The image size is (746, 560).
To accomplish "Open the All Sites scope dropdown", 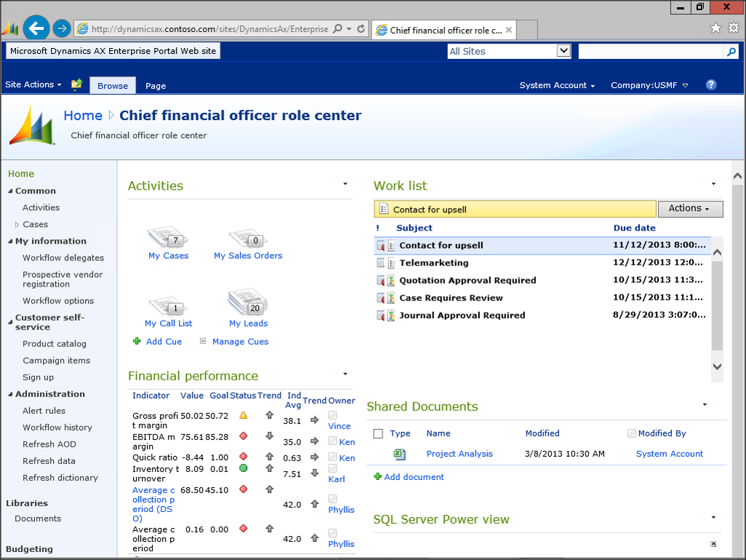I will click(563, 51).
